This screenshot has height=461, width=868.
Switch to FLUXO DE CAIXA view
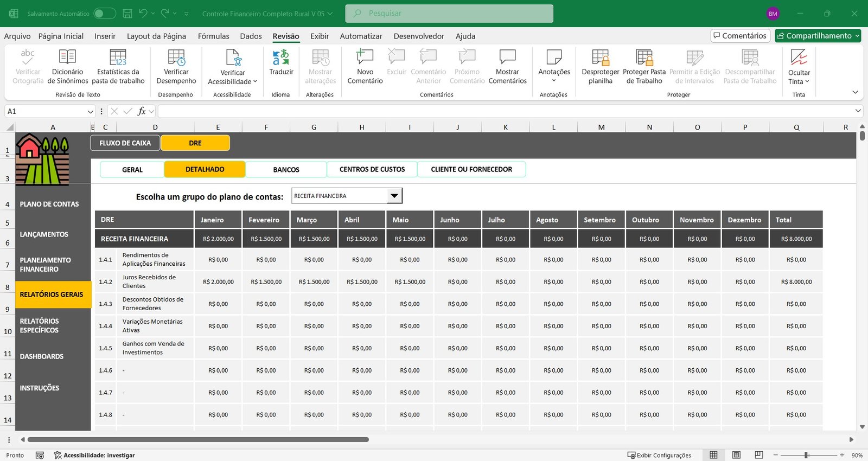(x=125, y=143)
